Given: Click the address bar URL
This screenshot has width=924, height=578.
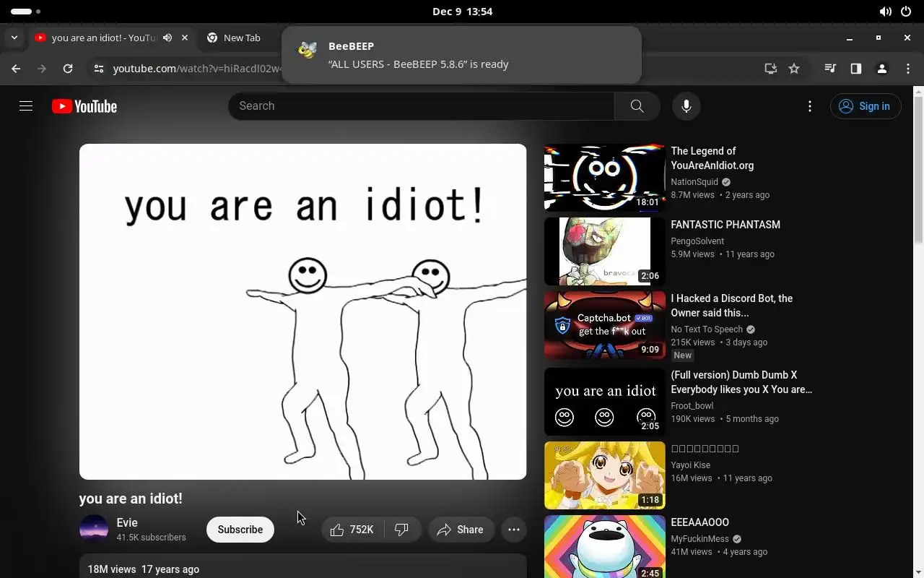Looking at the screenshot, I should pyautogui.click(x=197, y=69).
